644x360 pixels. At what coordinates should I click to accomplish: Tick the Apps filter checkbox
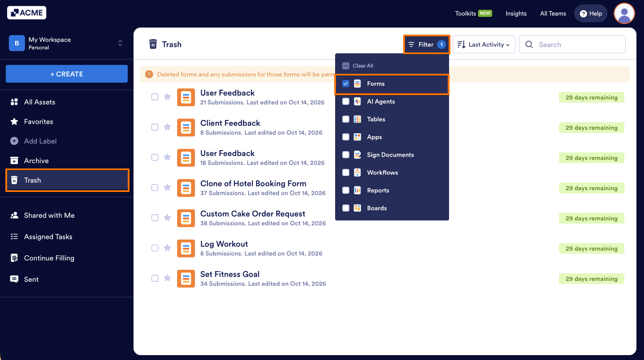[x=346, y=137]
